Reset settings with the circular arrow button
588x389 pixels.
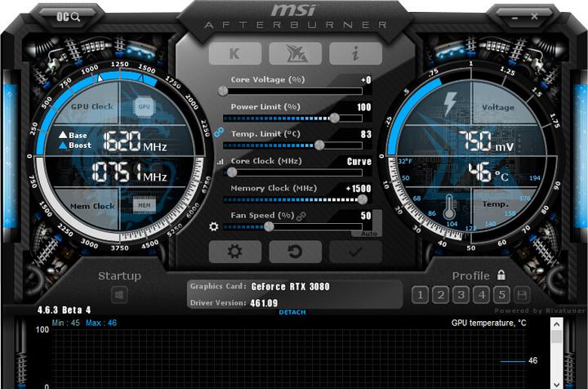pos(296,252)
